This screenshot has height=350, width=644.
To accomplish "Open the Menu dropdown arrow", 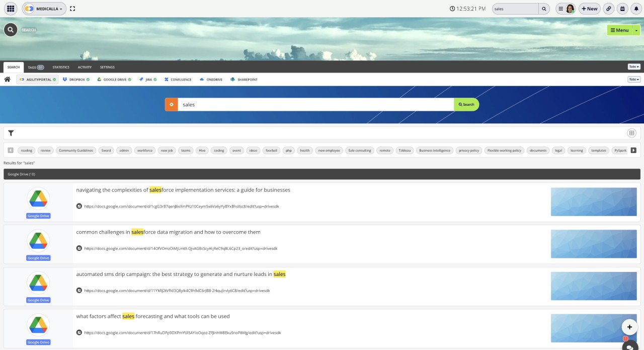I will point(636,30).
